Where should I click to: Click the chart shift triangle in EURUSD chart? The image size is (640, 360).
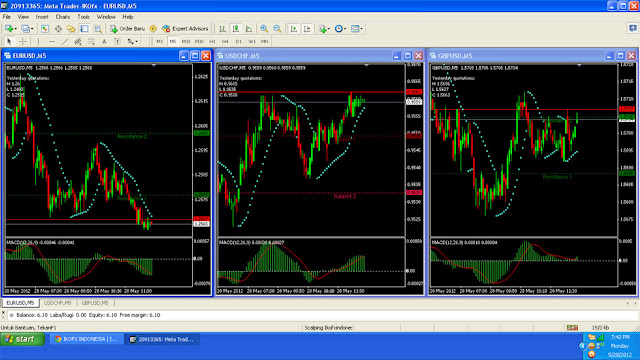click(x=154, y=65)
